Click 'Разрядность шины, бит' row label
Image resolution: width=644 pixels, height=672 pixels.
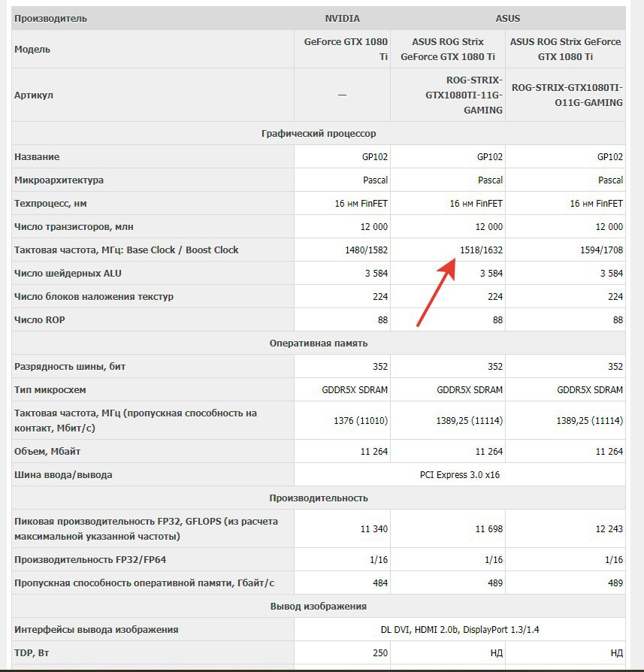click(x=70, y=366)
